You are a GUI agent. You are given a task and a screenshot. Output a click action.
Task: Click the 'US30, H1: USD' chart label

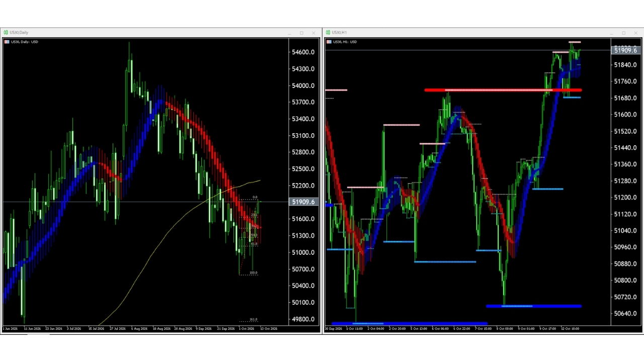[x=345, y=42]
